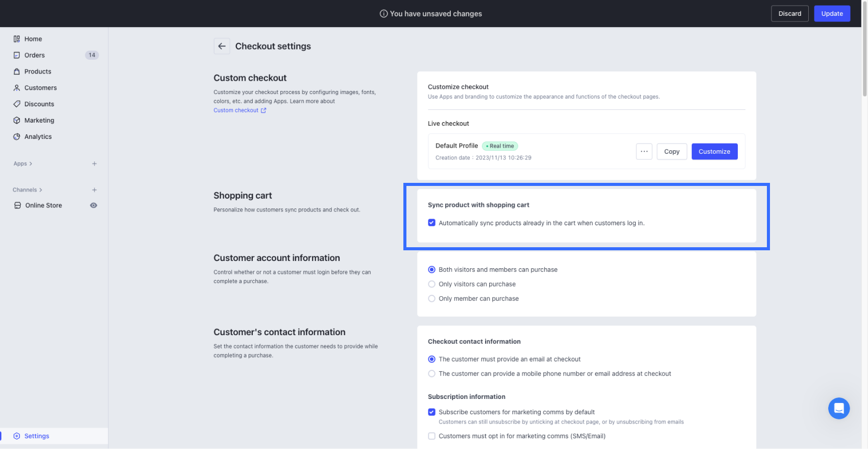
Task: Click the Real time status badge
Action: click(x=500, y=146)
